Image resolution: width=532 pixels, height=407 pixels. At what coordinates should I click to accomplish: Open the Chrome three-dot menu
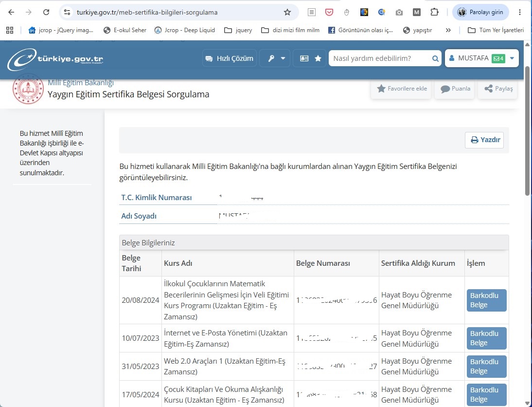520,12
